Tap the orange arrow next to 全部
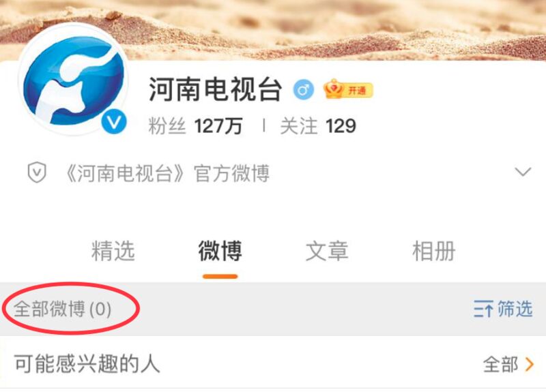This screenshot has width=546, height=392. 530,365
